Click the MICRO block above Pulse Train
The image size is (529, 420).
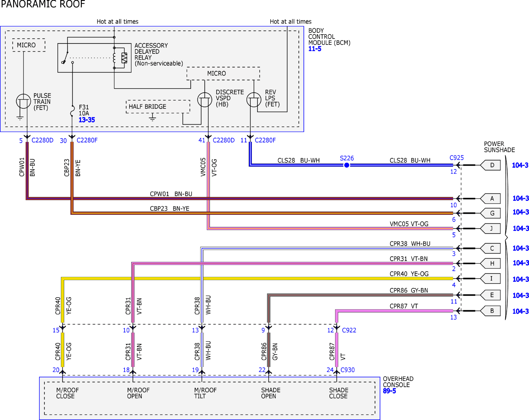click(x=29, y=45)
